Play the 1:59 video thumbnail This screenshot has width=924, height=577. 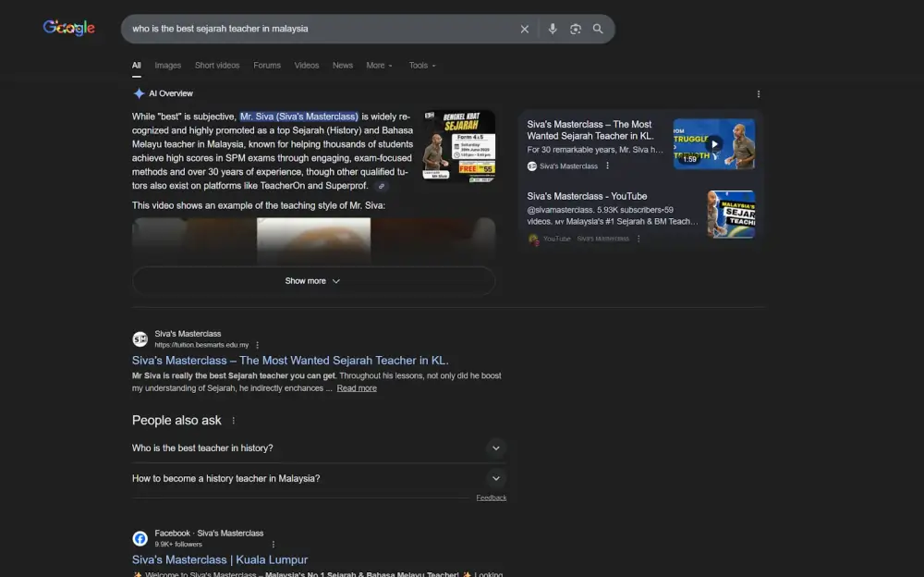tap(714, 144)
